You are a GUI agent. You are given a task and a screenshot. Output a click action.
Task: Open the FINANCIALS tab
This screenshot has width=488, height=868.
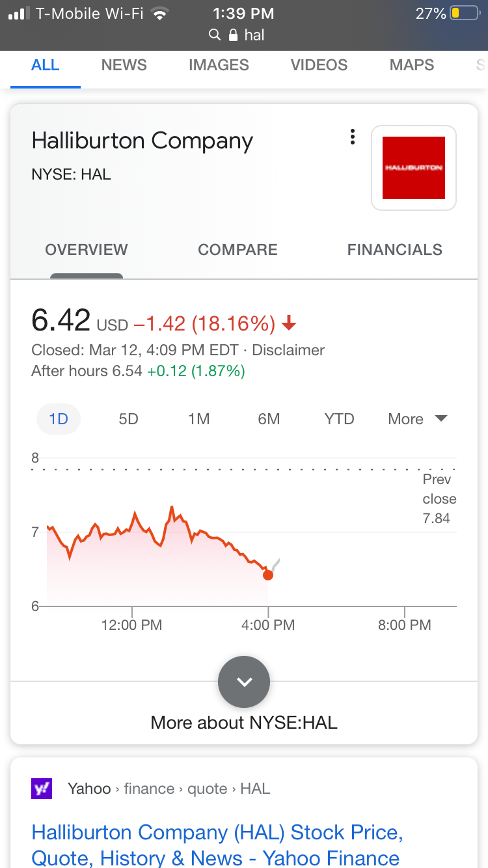coord(394,250)
